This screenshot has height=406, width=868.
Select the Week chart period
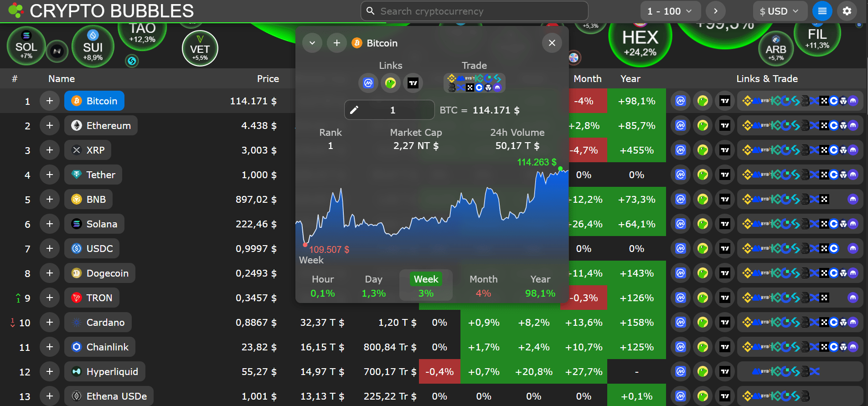(426, 286)
